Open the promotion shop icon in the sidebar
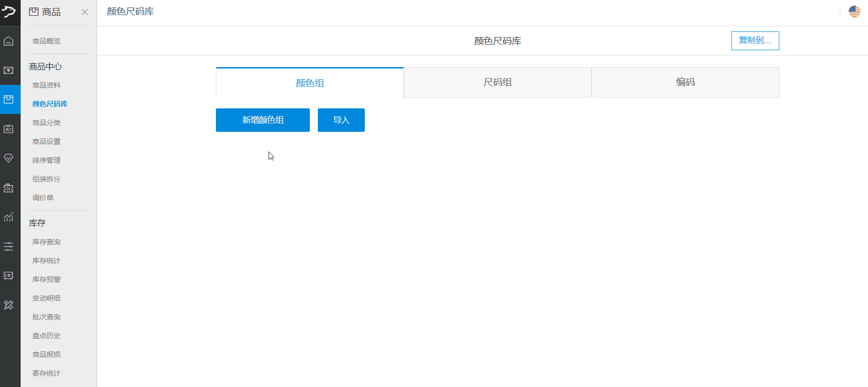This screenshot has width=868, height=387. [8, 188]
